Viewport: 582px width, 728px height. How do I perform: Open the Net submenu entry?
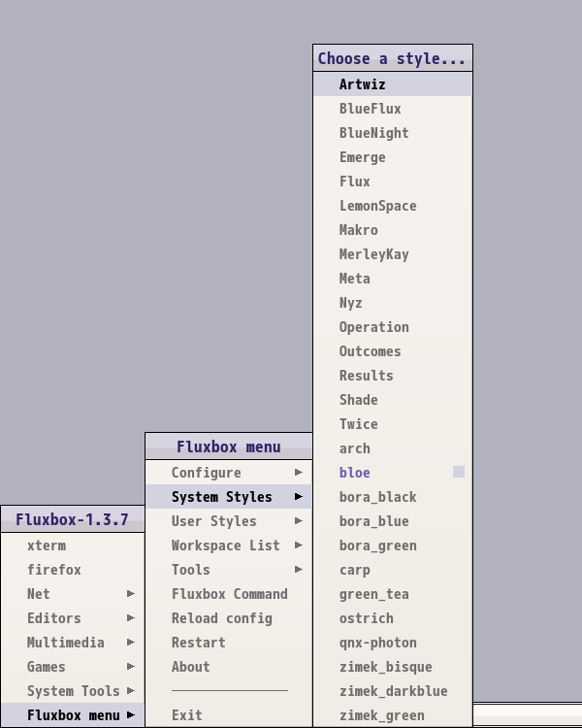[73, 594]
